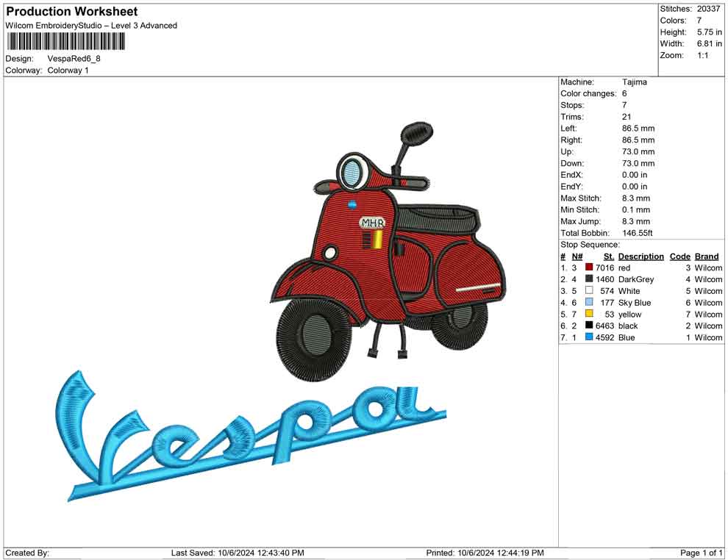This screenshot has height=560, width=728.
Task: Click the Machine value 'Tajima'
Action: coord(634,82)
